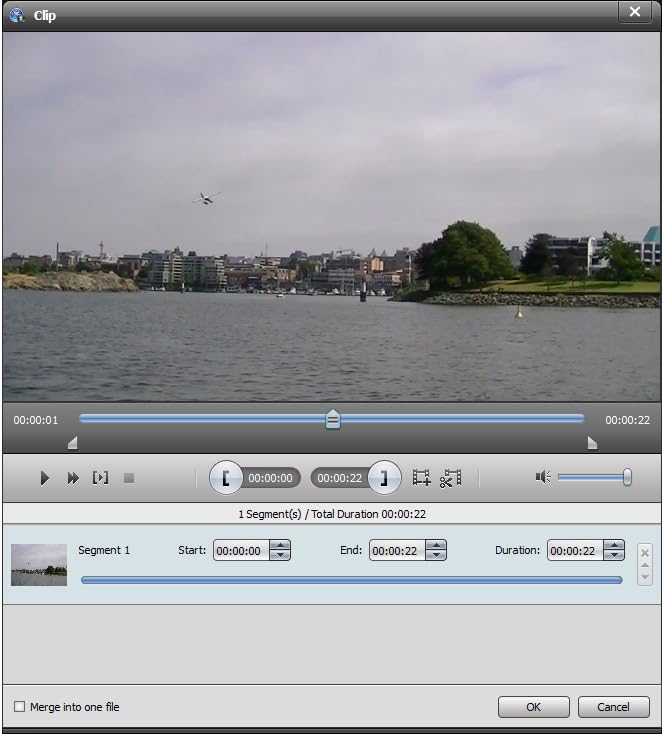Image resolution: width=664 pixels, height=734 pixels.
Task: Click the new segment film icon
Action: click(421, 478)
